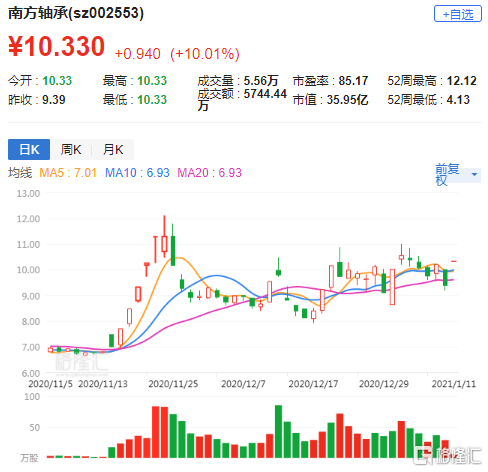Click the tallest green volume bar near 2020/12/17

[x=278, y=431]
